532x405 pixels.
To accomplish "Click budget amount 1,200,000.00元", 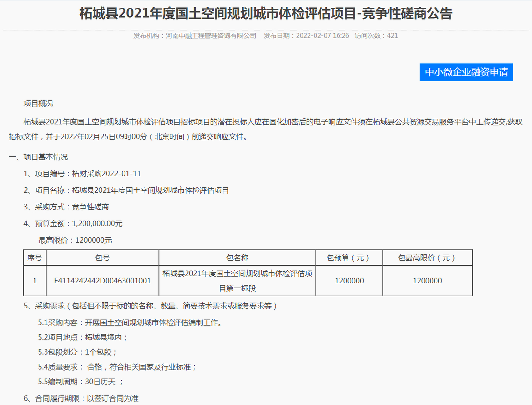I will click(97, 224).
